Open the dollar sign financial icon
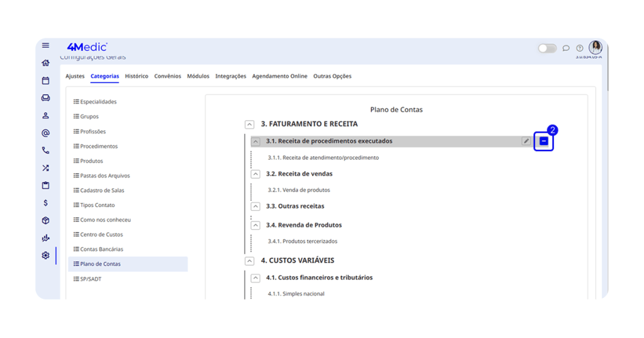Image resolution: width=644 pixels, height=338 pixels. 45,203
